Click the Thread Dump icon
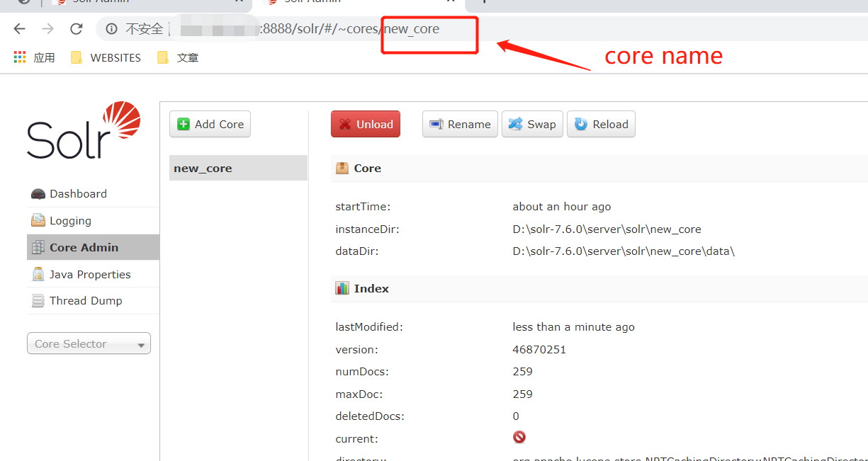This screenshot has height=461, width=868. tap(38, 300)
